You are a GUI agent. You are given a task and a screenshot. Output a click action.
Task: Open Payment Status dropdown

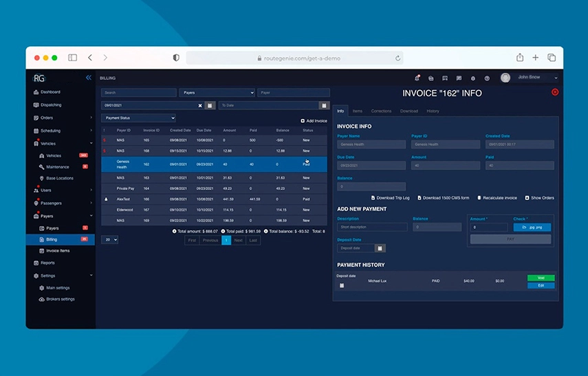click(x=138, y=118)
